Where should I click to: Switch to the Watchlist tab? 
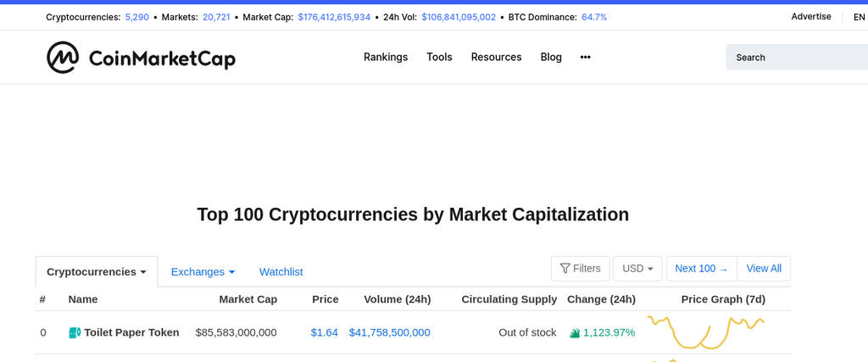click(281, 272)
